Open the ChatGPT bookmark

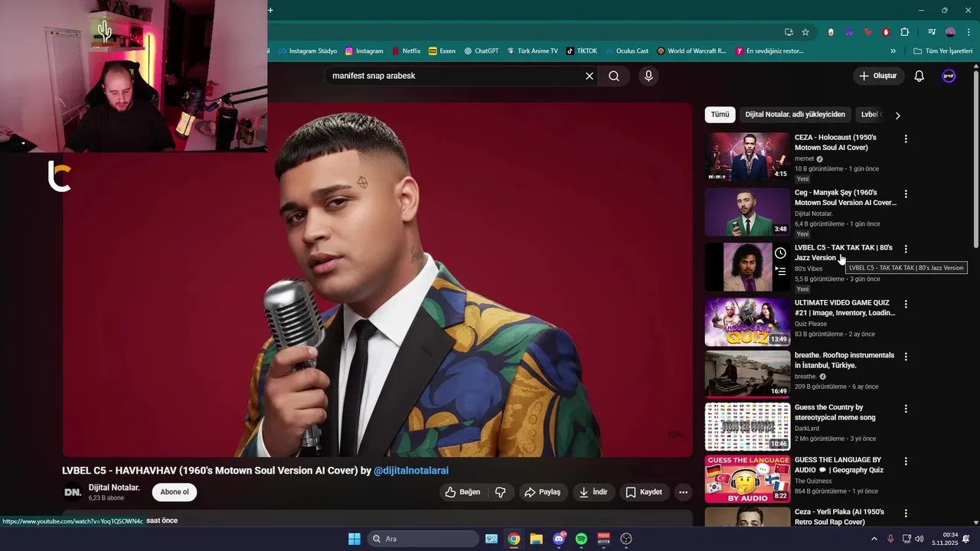[x=481, y=51]
